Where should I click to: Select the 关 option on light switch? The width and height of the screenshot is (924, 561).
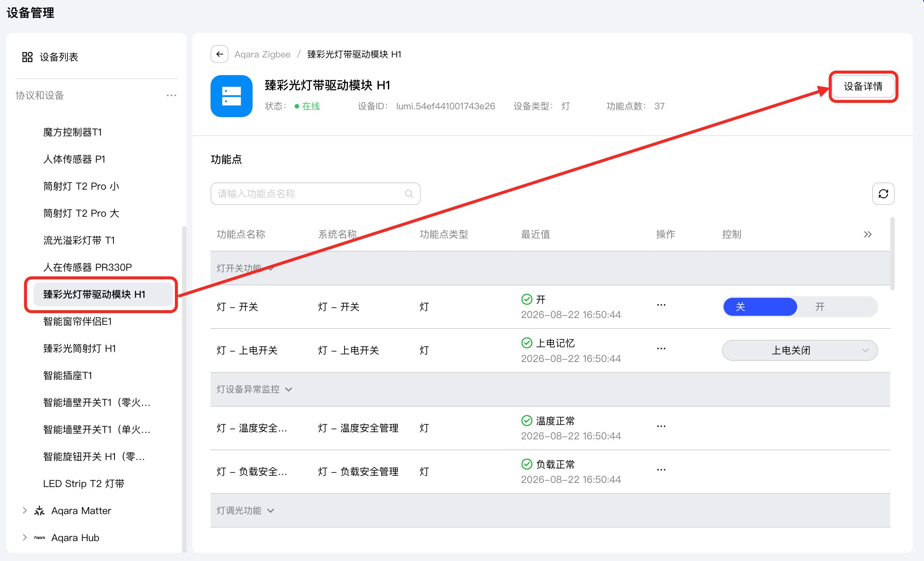[760, 307]
